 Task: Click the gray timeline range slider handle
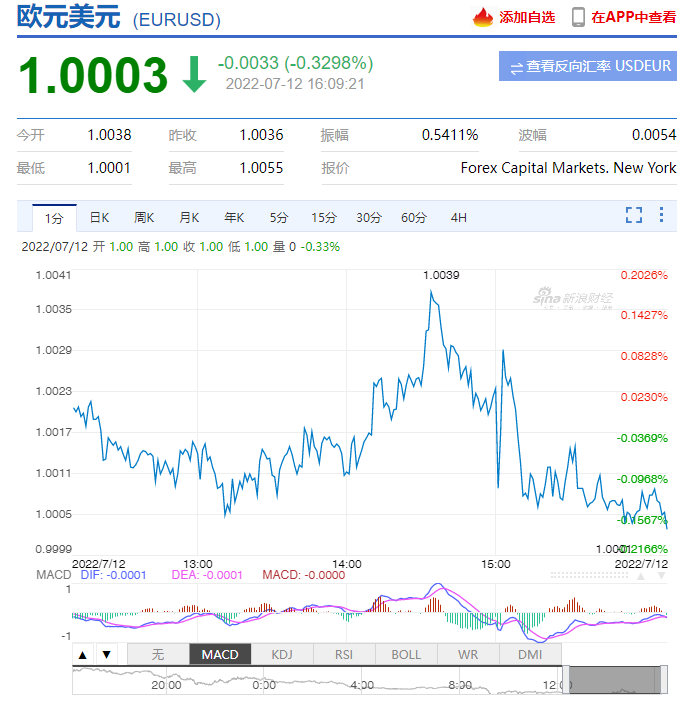612,680
